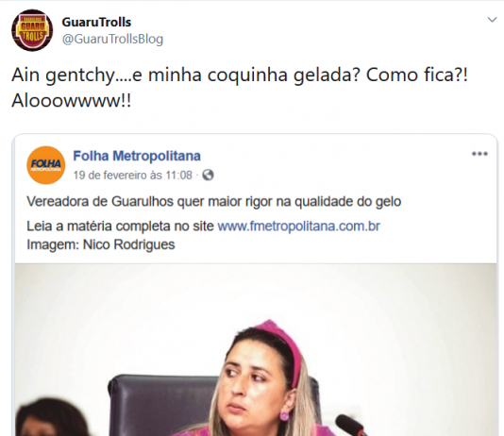Click the microphone in the photo

pyautogui.click(x=351, y=425)
